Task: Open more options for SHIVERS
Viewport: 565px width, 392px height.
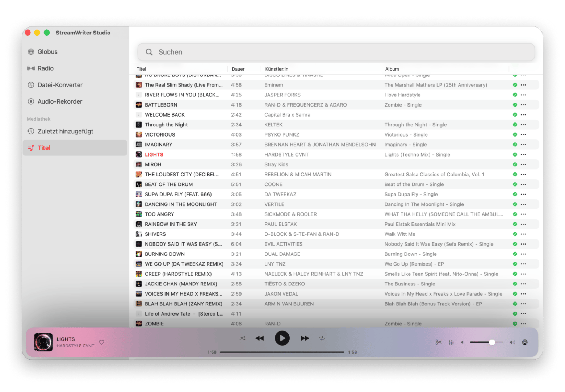Action: click(x=523, y=234)
